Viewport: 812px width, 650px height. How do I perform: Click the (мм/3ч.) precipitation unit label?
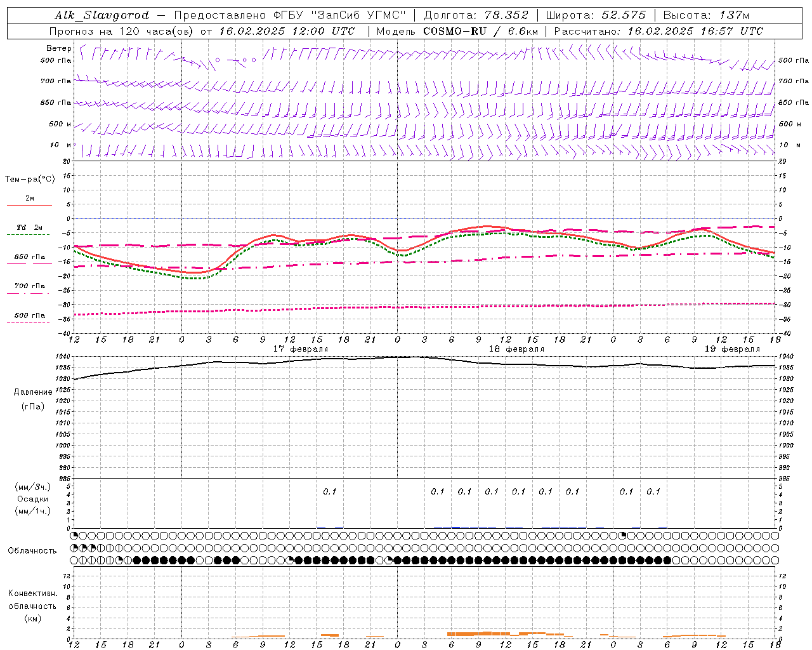pyautogui.click(x=32, y=487)
